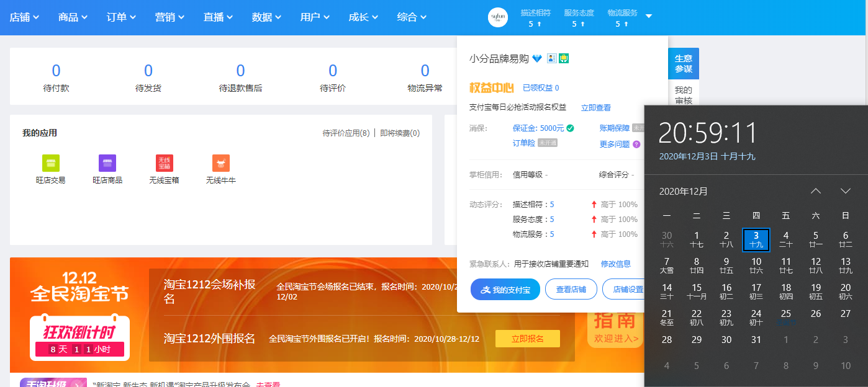The height and width of the screenshot is (387, 868).
Task: Open the 修改信息 link
Action: [616, 264]
